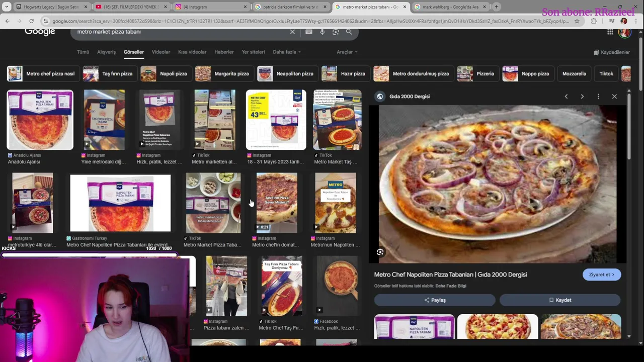Open the preview panel three-dot menu

pos(598,97)
